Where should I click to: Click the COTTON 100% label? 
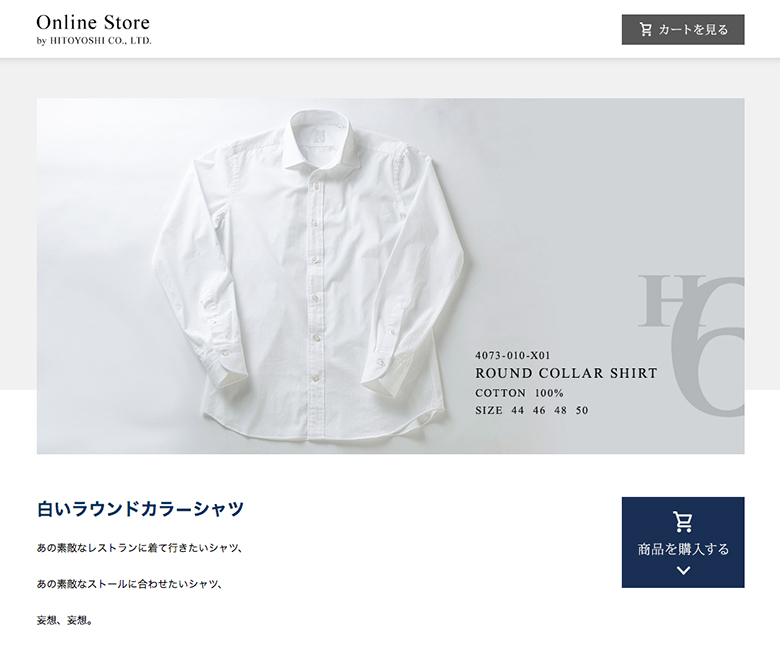519,393
